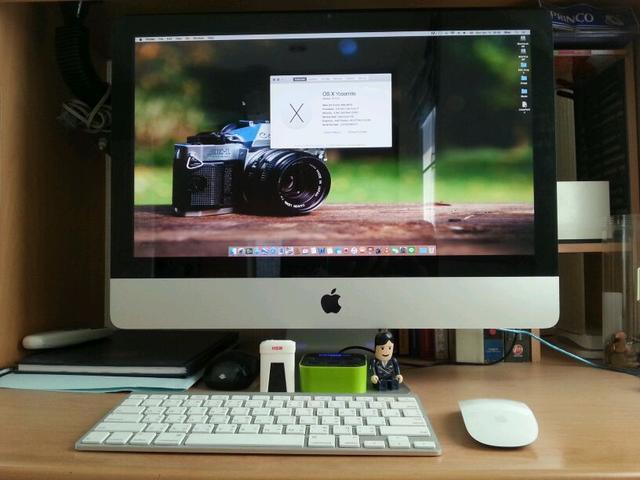Open the Downloads stack in the Dock
This screenshot has height=480, width=640.
tap(421, 250)
